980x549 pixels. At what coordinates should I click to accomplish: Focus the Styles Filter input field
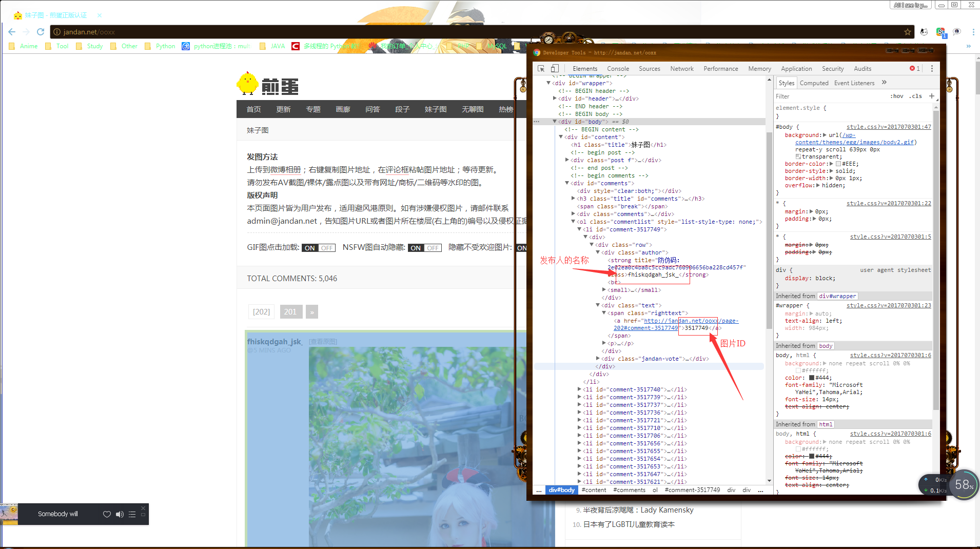tap(830, 96)
